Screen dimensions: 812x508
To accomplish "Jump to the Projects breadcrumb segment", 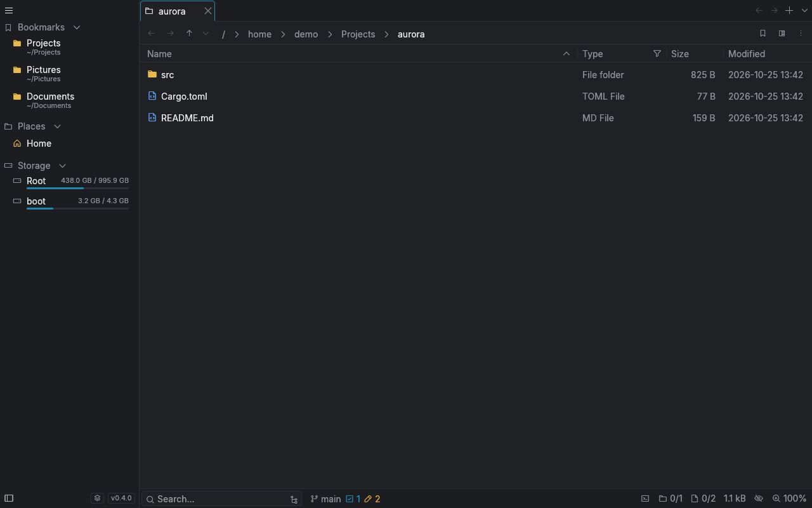I will tap(358, 34).
